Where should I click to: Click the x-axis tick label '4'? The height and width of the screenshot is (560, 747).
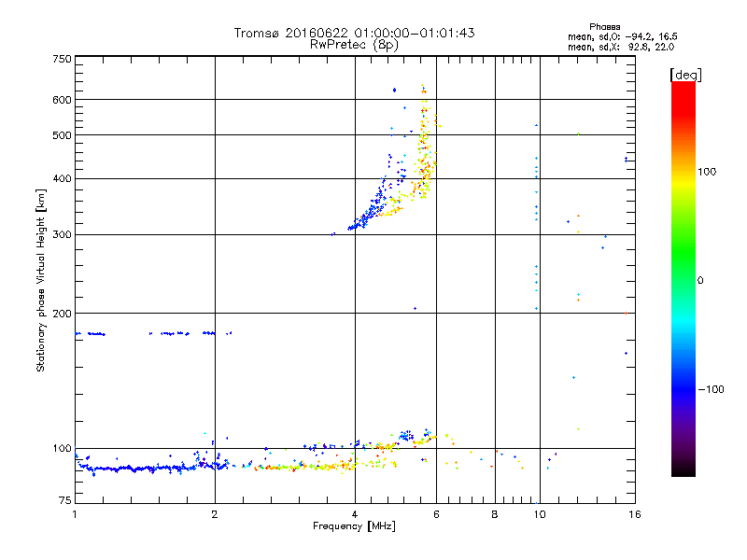pos(355,514)
